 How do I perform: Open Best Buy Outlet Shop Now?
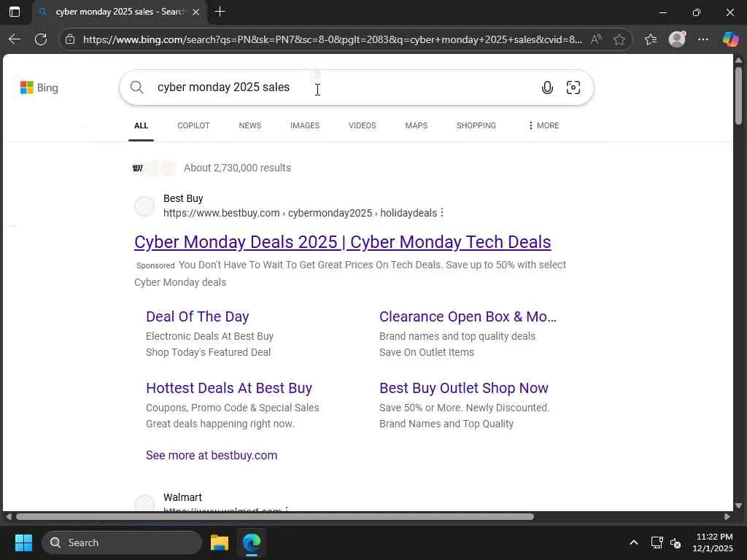[x=463, y=388]
